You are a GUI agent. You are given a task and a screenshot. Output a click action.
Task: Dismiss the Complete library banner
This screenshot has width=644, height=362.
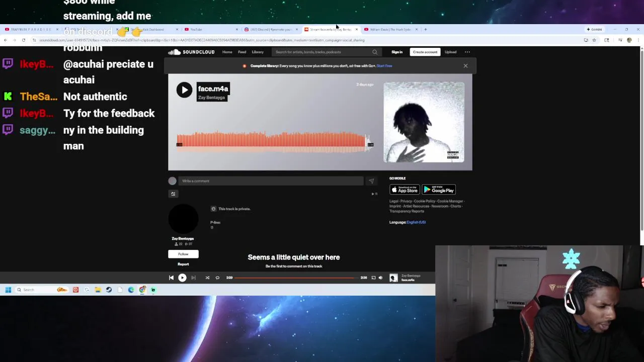(x=465, y=66)
